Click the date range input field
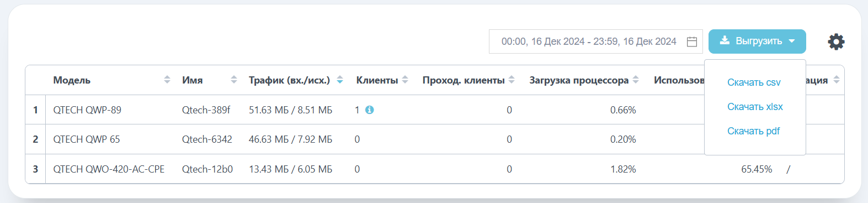Viewport: 868px width, 203px height. point(595,41)
